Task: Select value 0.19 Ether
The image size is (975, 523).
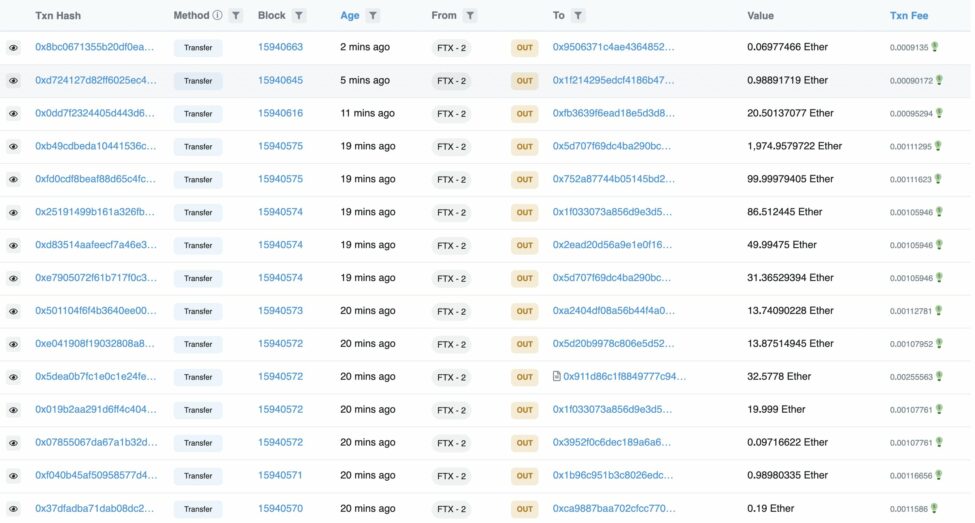Action: [x=770, y=508]
